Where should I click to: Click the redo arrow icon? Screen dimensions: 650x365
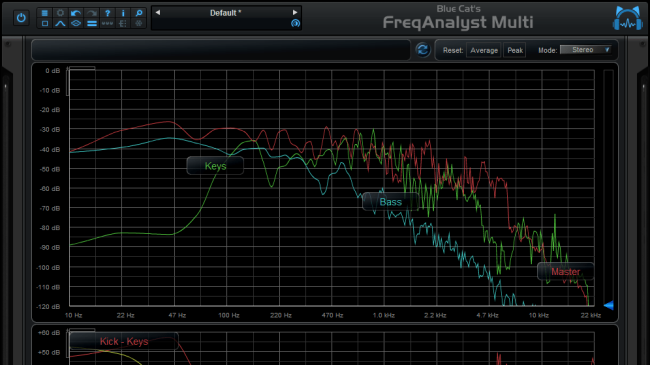coord(92,13)
